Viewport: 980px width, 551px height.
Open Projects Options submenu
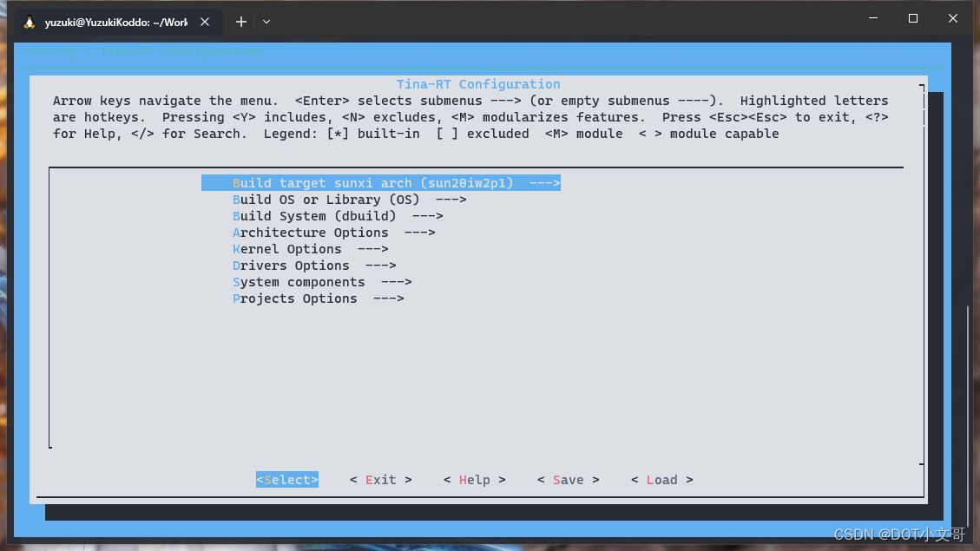(318, 298)
